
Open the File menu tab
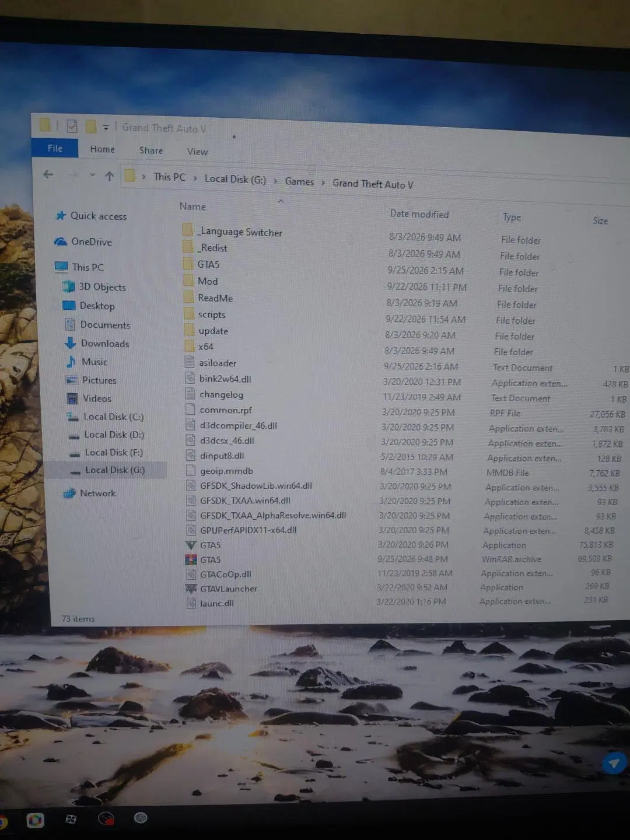pos(55,148)
